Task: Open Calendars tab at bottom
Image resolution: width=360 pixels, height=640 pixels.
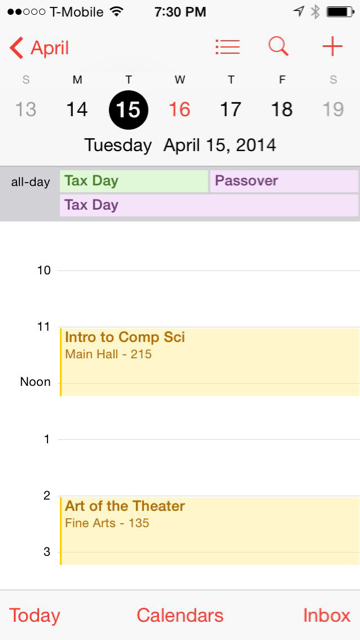Action: click(180, 615)
